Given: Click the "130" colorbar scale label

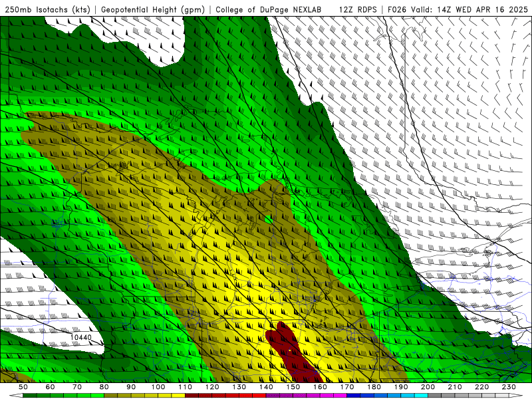Looking at the screenshot, I should coord(239,387).
